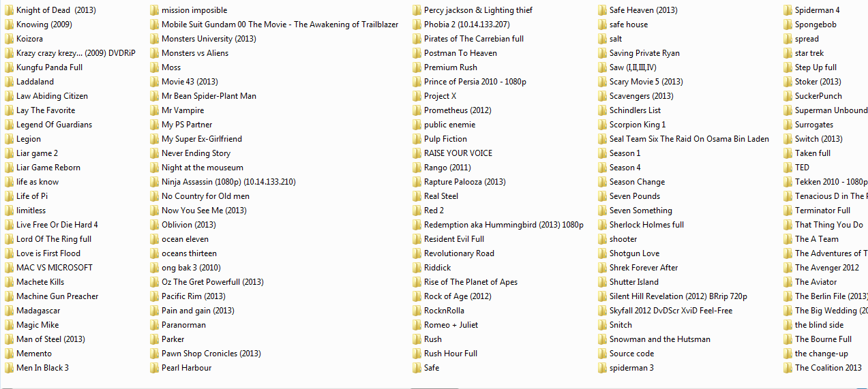Select the "Men In Black 3" name

[42, 368]
